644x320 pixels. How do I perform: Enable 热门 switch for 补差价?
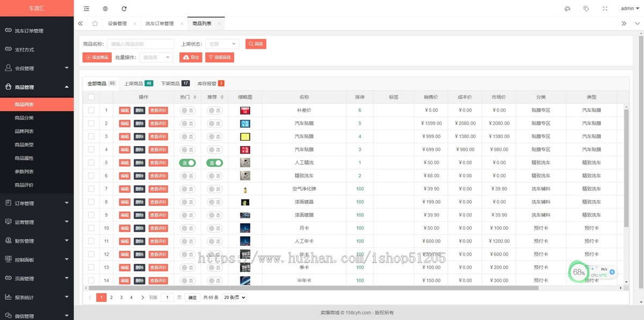[187, 110]
